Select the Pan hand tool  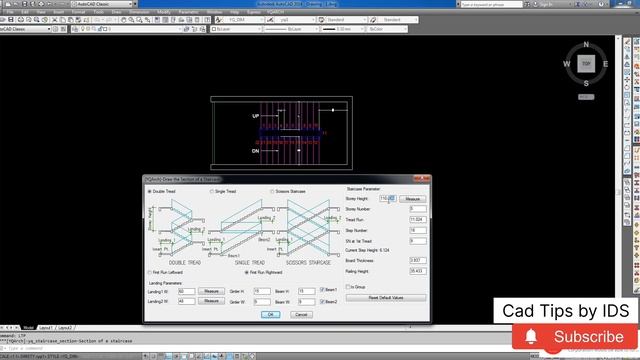123,20
